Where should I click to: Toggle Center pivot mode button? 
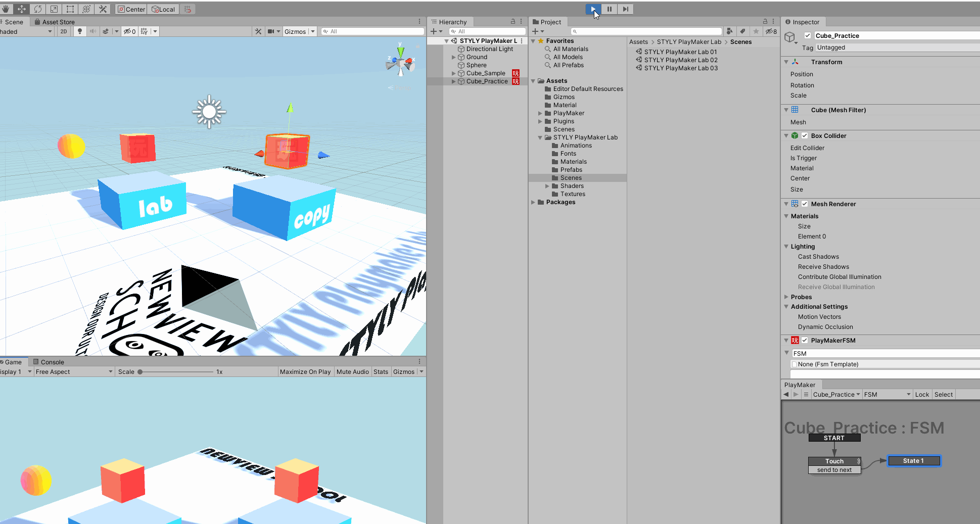coord(131,9)
